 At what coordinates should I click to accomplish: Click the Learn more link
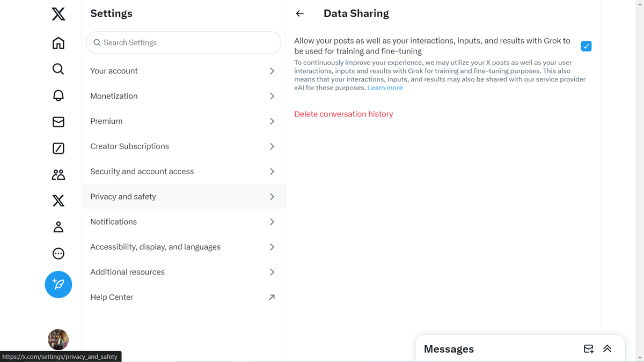385,87
